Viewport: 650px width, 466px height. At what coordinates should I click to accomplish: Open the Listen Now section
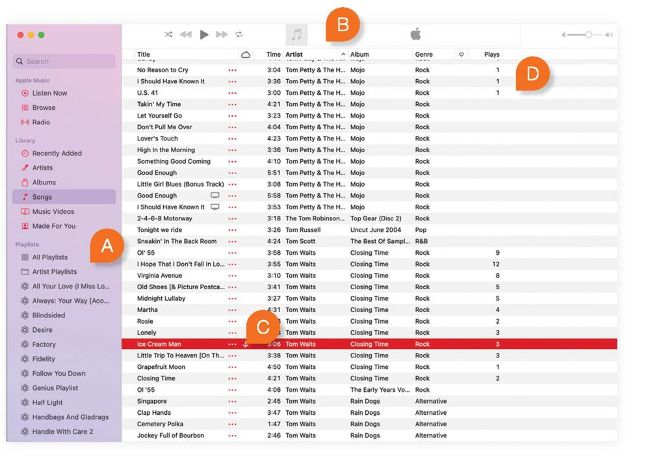pos(49,93)
